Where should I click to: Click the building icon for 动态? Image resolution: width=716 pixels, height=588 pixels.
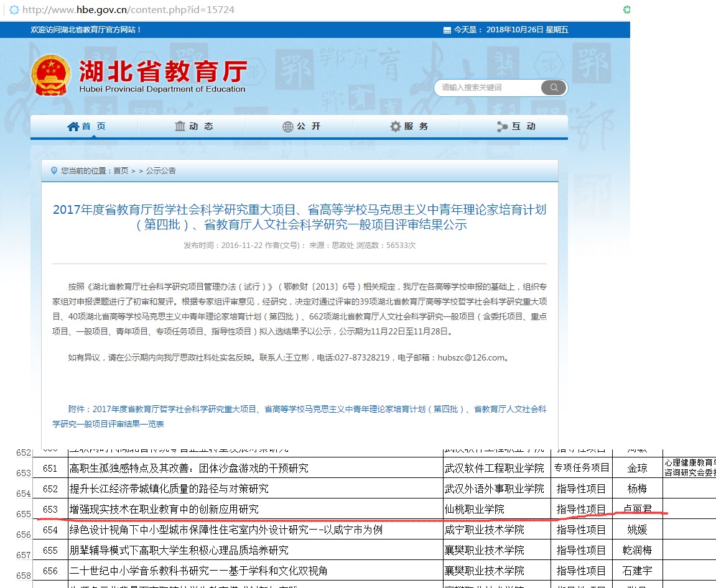click(180, 126)
